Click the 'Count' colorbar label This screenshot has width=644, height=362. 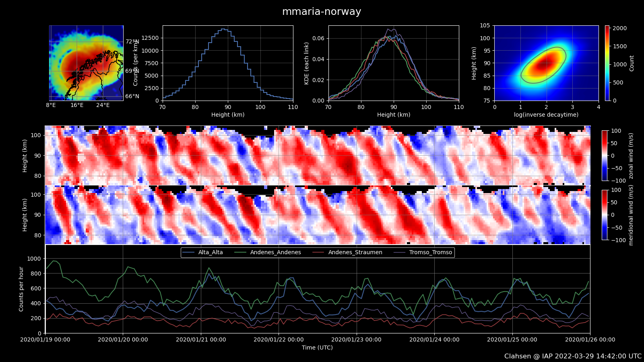coord(632,64)
